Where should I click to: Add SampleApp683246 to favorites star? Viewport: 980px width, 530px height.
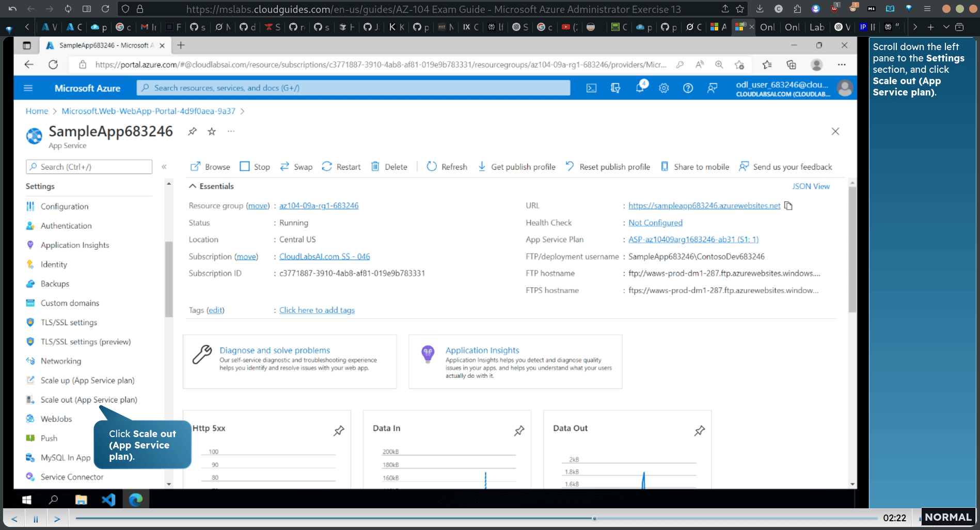[x=212, y=131]
